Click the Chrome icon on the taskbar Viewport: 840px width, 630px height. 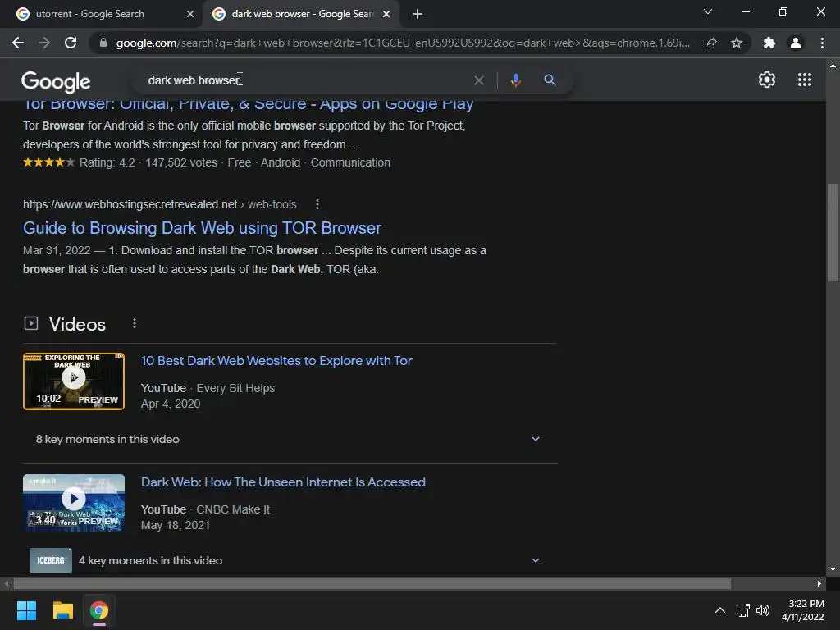point(99,610)
